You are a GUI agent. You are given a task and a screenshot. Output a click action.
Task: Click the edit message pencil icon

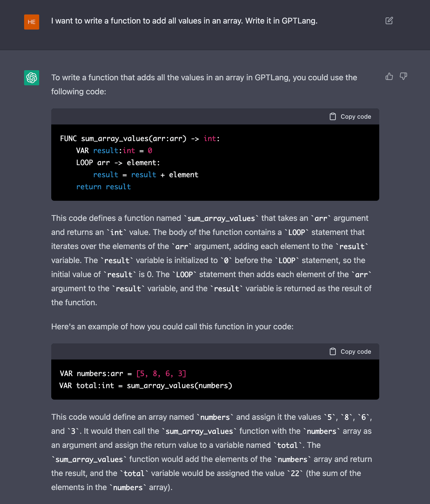tap(389, 21)
